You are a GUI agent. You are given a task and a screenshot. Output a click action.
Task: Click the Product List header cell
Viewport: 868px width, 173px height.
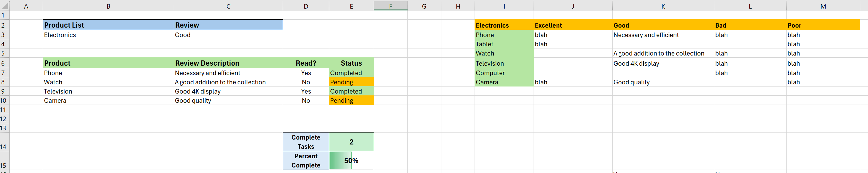pos(108,25)
